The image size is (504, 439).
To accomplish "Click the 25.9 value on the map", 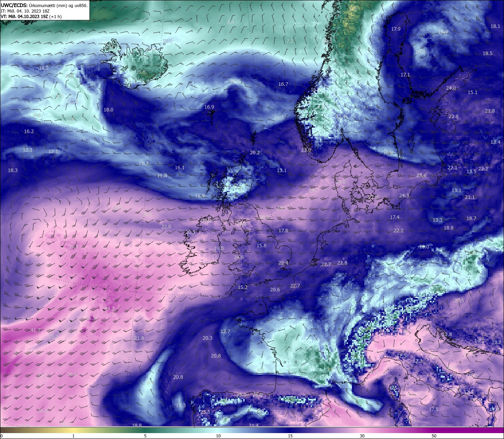I will [x=241, y=395].
